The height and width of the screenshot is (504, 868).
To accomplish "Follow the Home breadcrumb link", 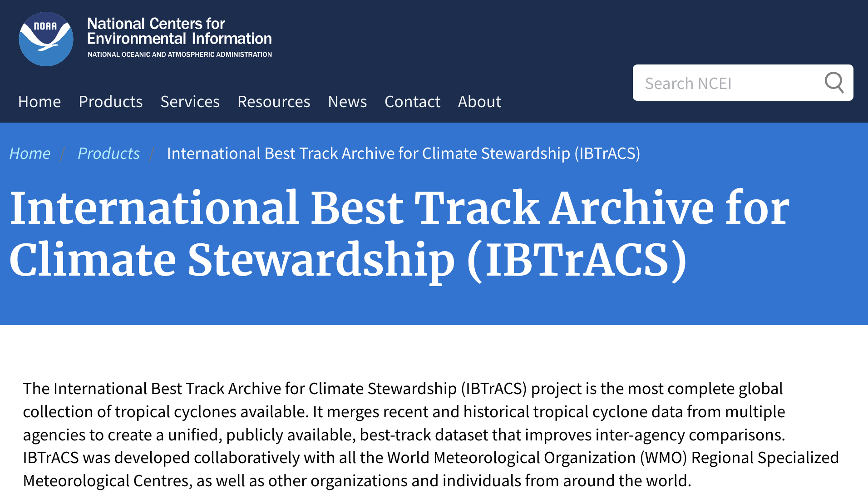I will [x=30, y=153].
